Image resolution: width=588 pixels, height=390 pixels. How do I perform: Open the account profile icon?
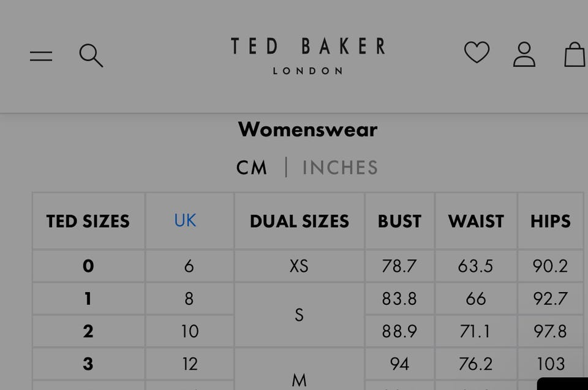(524, 54)
